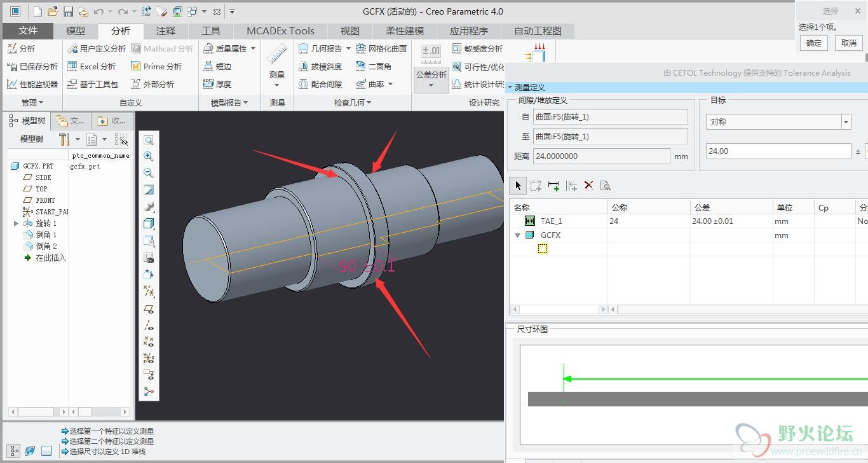
Task: Toggle the datum plane display icon
Action: [149, 309]
